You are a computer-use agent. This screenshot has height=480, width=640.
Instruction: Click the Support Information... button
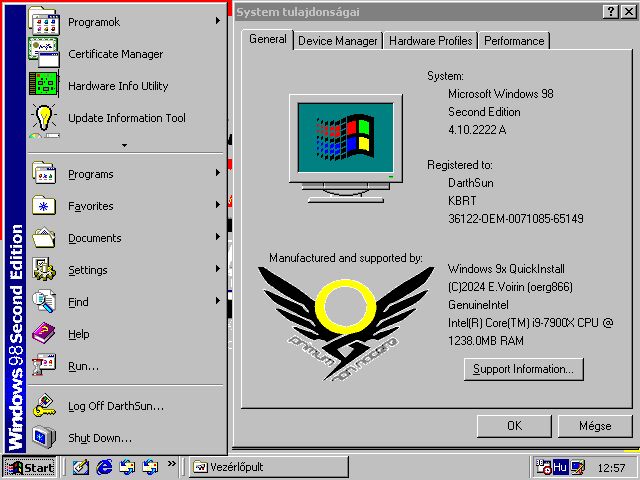523,369
